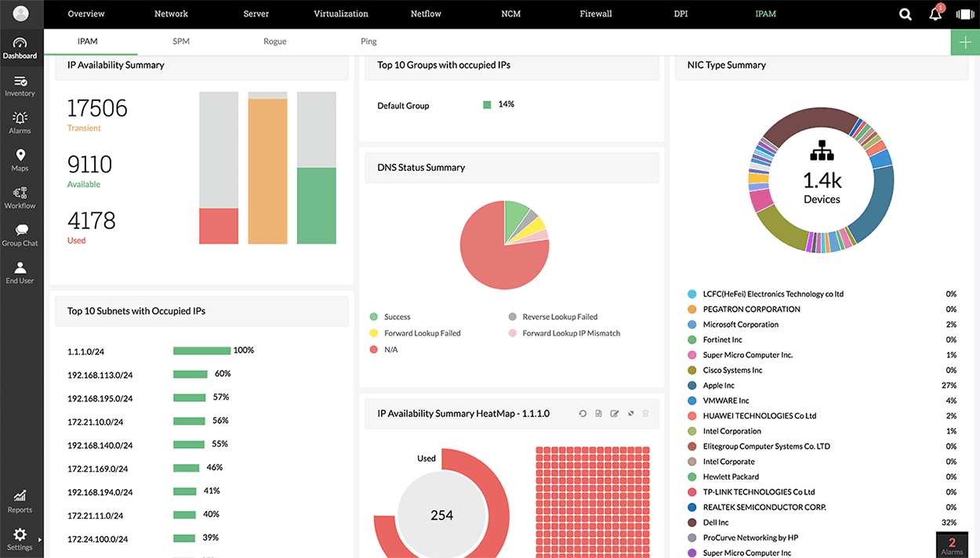Open the Firewall menu
The height and width of the screenshot is (558, 980).
pyautogui.click(x=596, y=14)
